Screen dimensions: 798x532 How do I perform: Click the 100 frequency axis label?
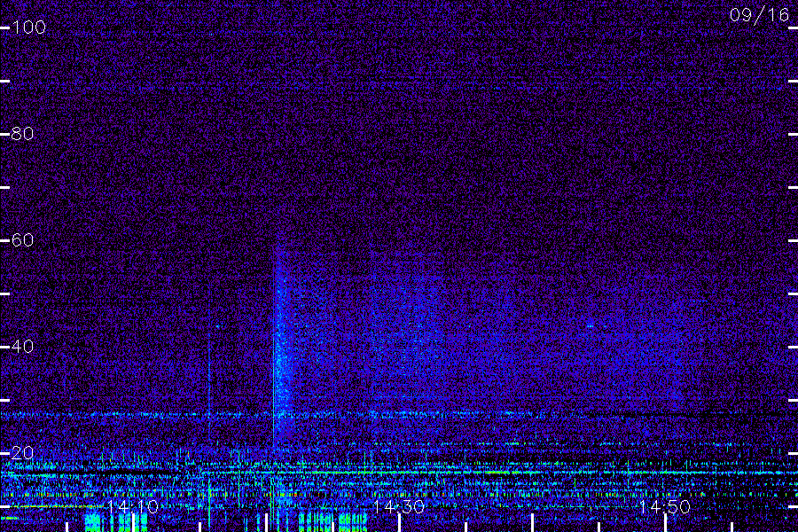tap(29, 27)
